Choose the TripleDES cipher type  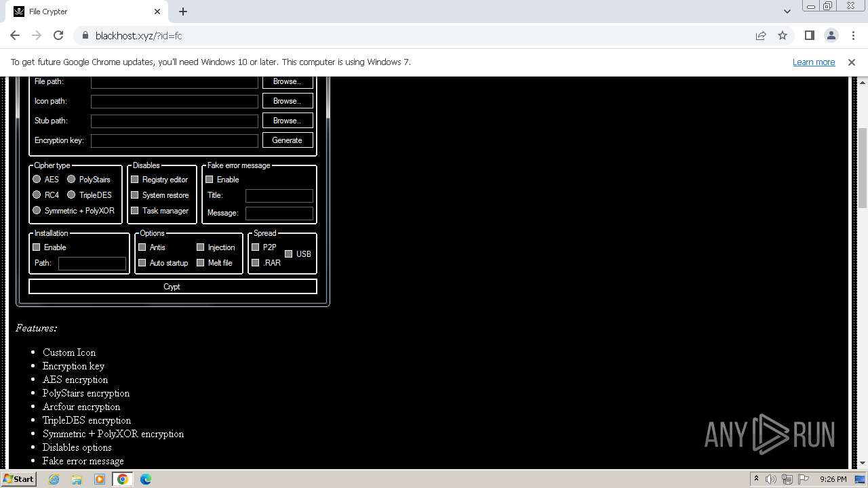[71, 195]
